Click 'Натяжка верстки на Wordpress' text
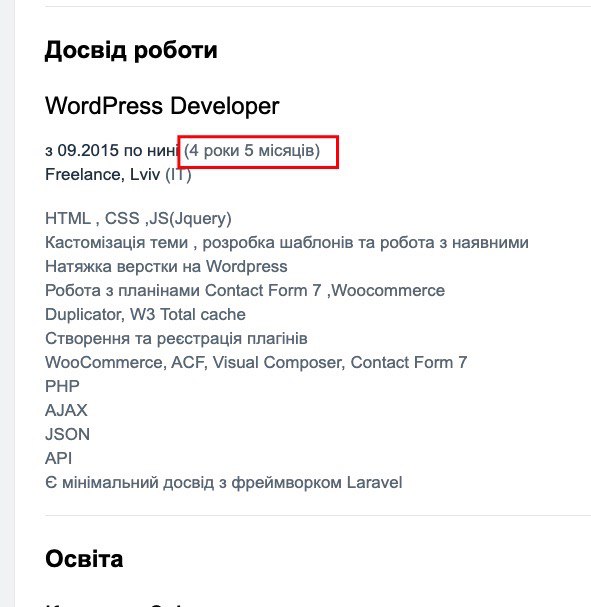 166,266
